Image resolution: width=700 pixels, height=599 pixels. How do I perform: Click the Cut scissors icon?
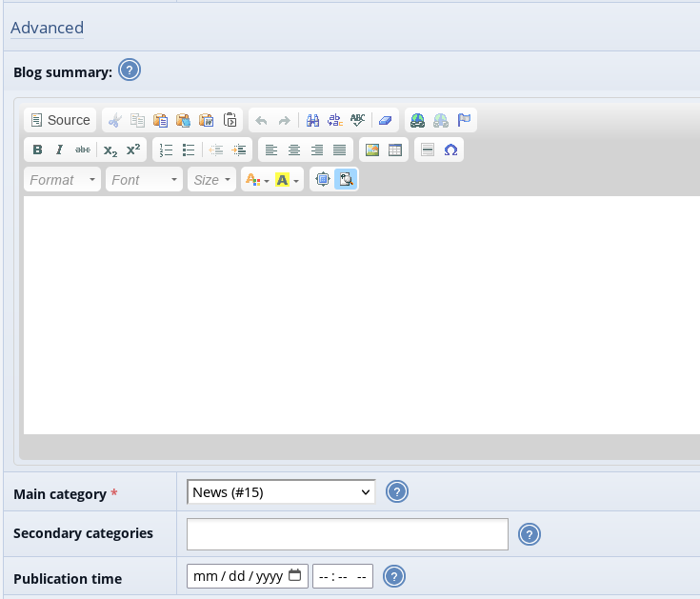(x=114, y=120)
